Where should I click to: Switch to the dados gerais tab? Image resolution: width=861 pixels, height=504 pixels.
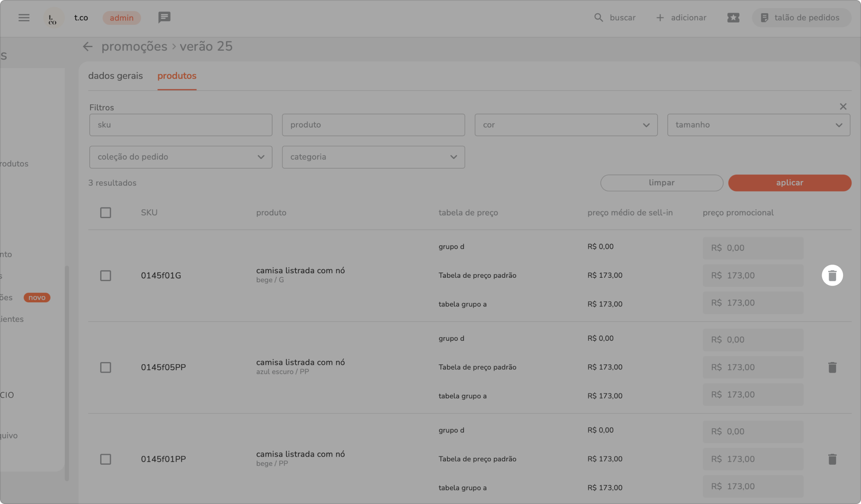(x=115, y=76)
